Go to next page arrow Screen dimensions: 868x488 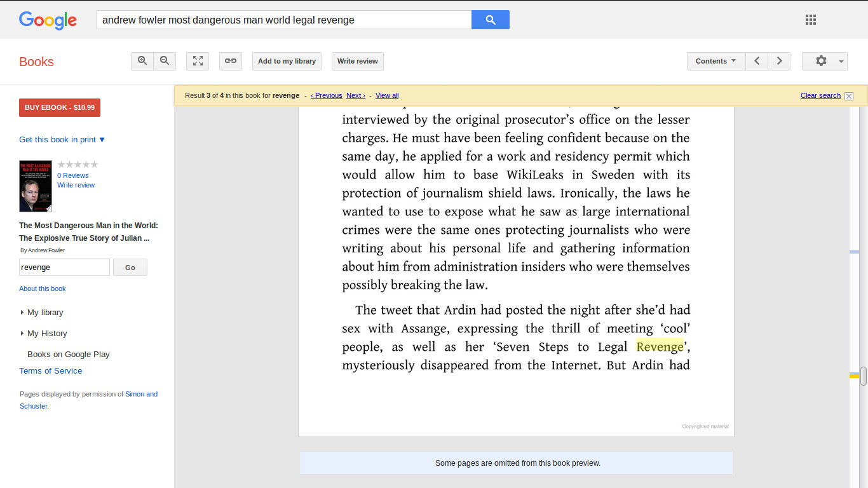pos(779,61)
